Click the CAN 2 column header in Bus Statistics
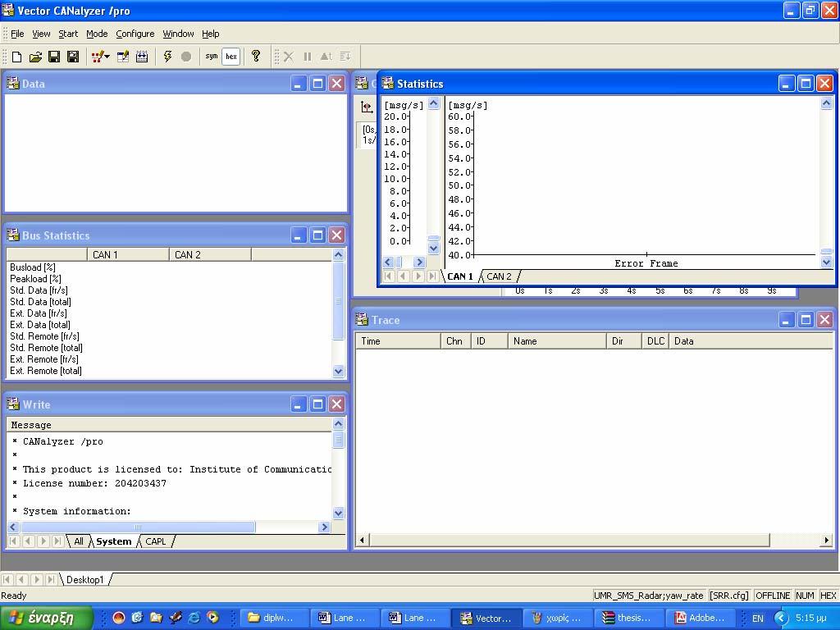Image resolution: width=840 pixels, height=630 pixels. (x=210, y=254)
